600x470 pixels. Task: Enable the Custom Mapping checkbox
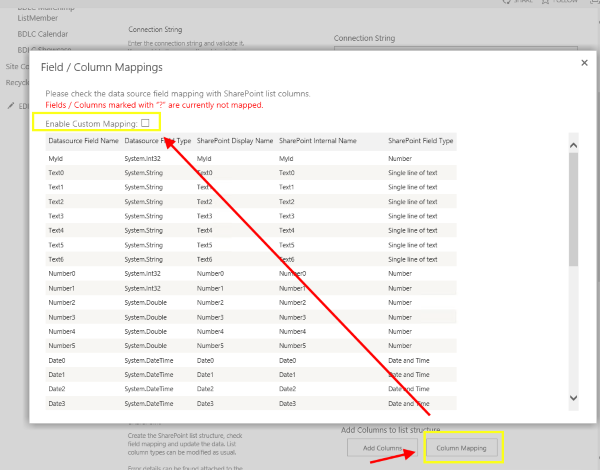tap(145, 122)
